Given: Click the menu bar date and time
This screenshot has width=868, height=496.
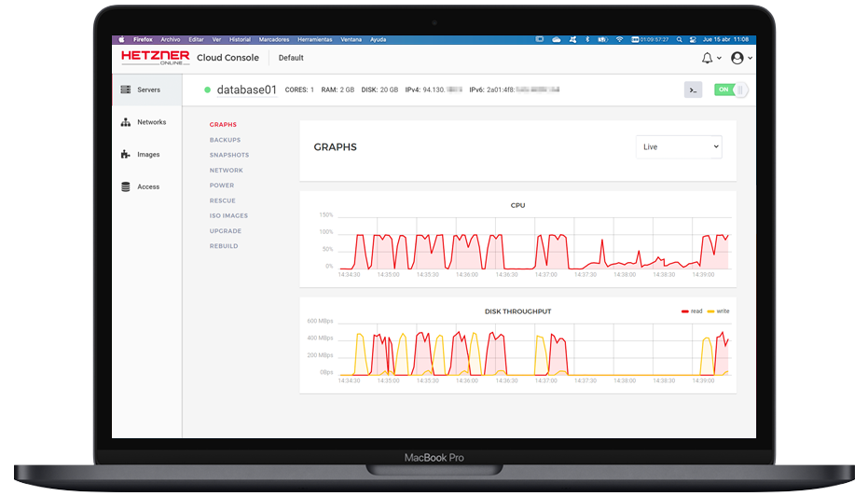Looking at the screenshot, I should [x=725, y=39].
